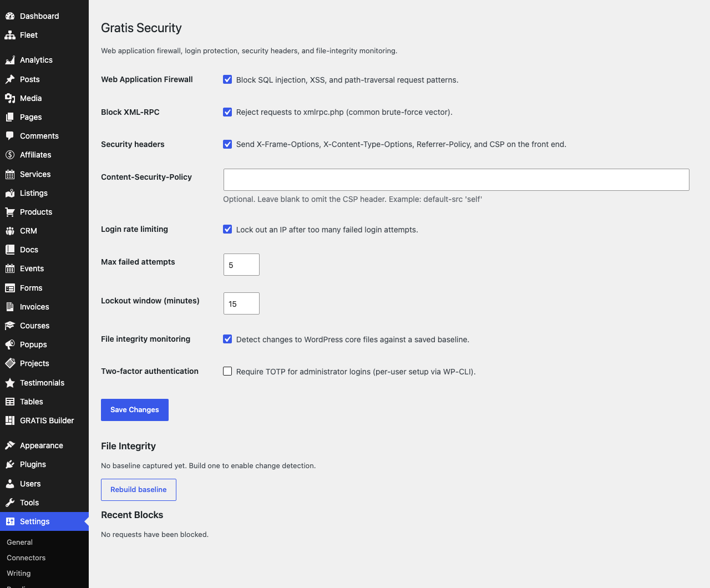Image resolution: width=710 pixels, height=588 pixels.
Task: Open the Media library icon
Action: coord(10,98)
